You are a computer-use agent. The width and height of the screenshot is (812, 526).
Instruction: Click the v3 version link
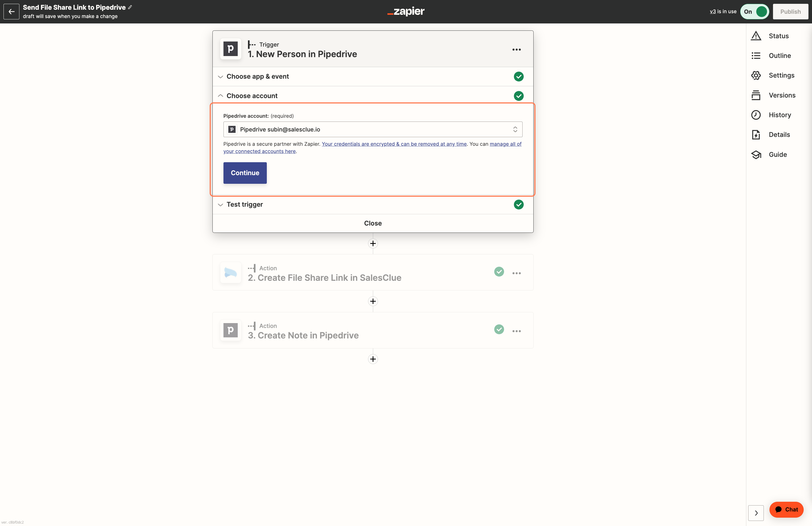[x=713, y=12]
